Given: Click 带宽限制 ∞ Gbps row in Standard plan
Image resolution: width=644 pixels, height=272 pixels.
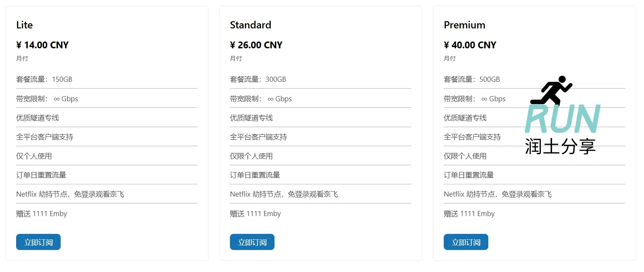Looking at the screenshot, I should [x=260, y=99].
